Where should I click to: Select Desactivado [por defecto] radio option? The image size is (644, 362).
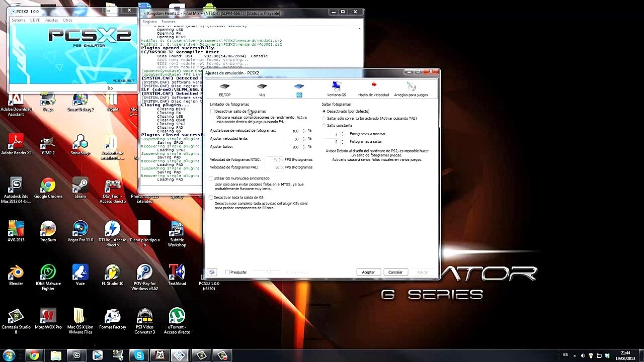pyautogui.click(x=324, y=111)
